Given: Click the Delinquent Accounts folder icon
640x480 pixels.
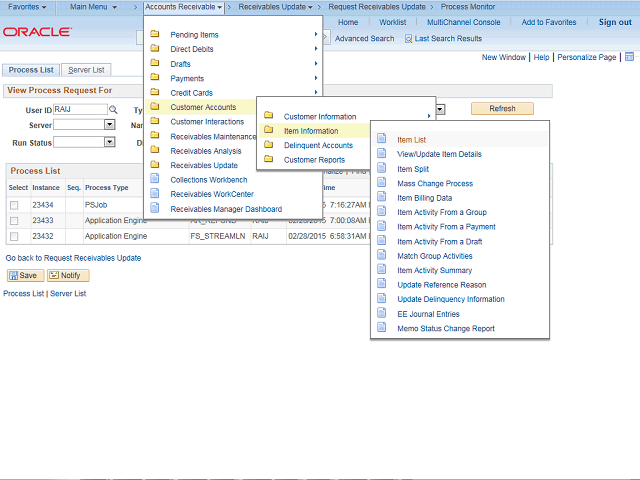Looking at the screenshot, I should click(269, 144).
